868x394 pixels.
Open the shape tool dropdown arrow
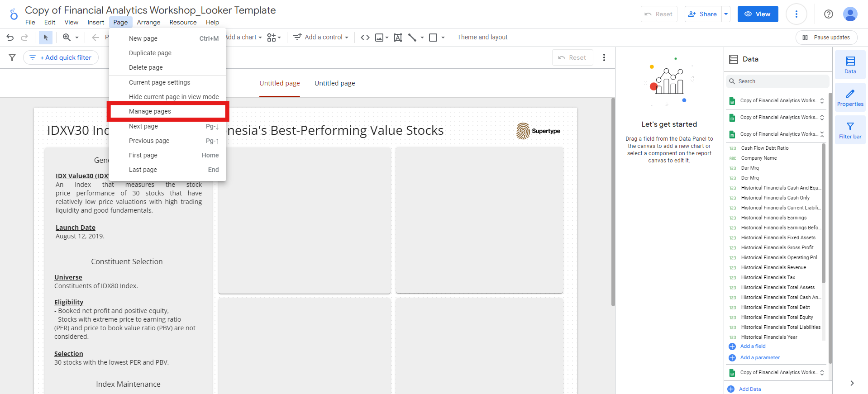click(443, 38)
